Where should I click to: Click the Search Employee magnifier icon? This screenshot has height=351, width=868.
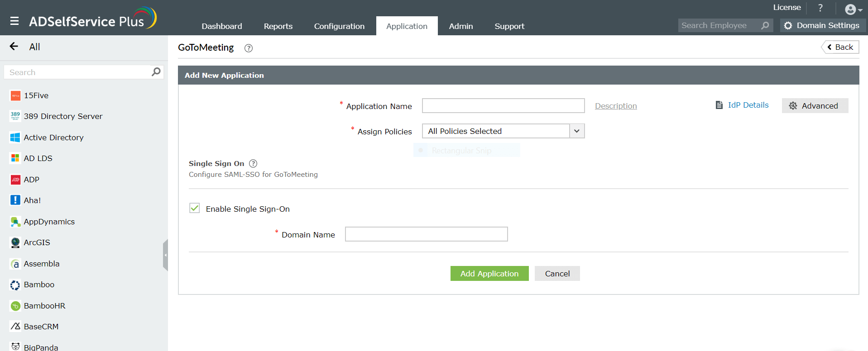(x=765, y=25)
